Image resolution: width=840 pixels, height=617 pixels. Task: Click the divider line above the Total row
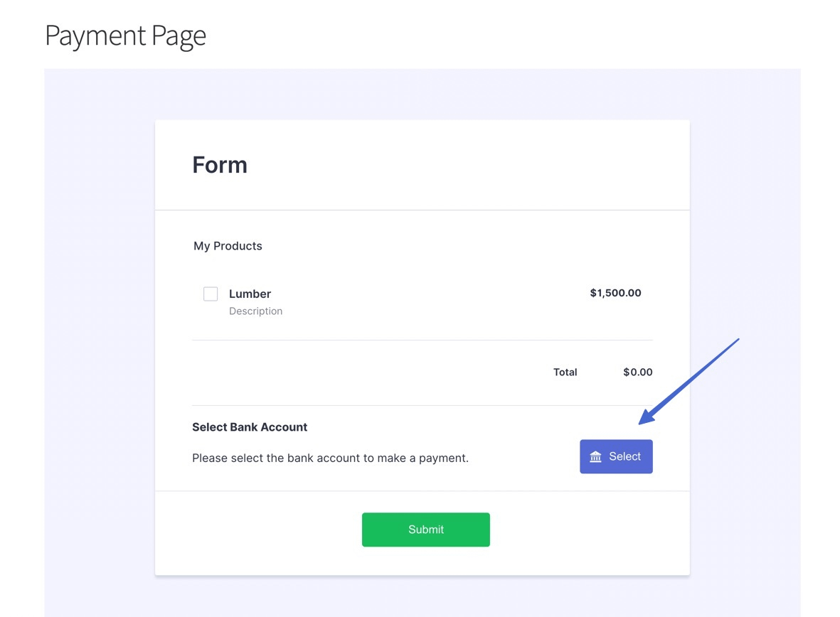[x=422, y=340]
